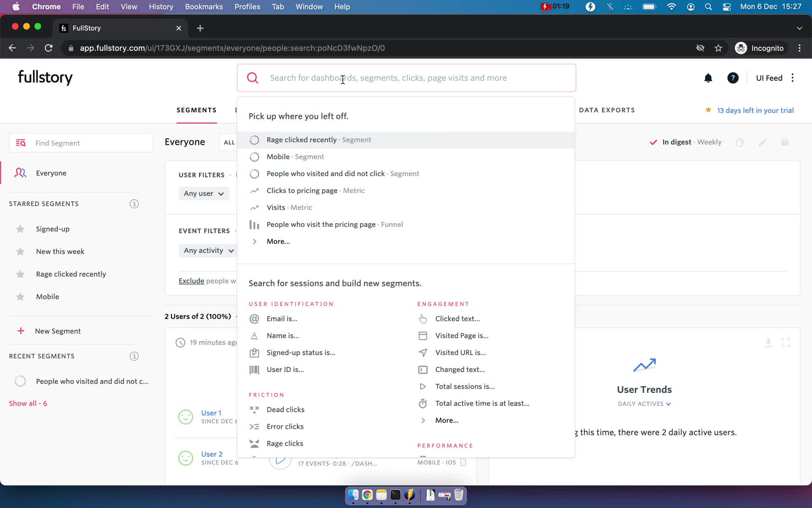
Task: Click Show all 6 recent segments link
Action: click(27, 403)
